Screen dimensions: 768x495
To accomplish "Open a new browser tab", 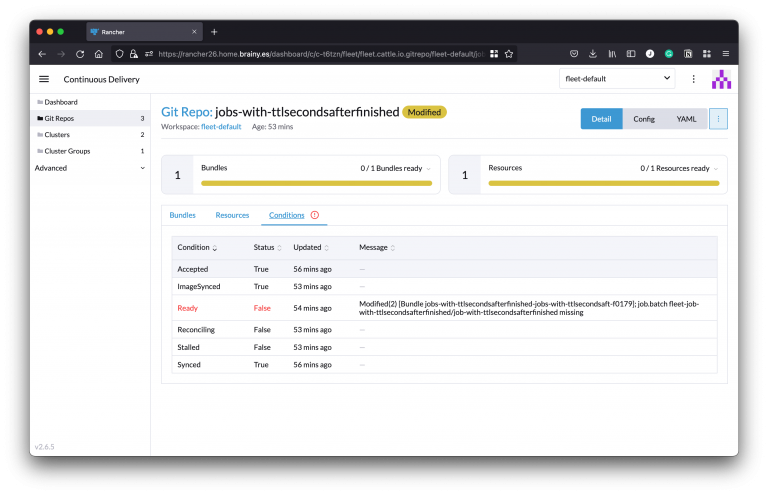I will tap(214, 32).
